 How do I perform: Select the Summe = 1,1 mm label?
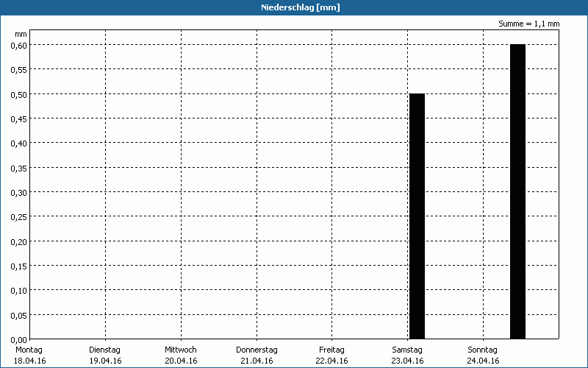(x=528, y=24)
